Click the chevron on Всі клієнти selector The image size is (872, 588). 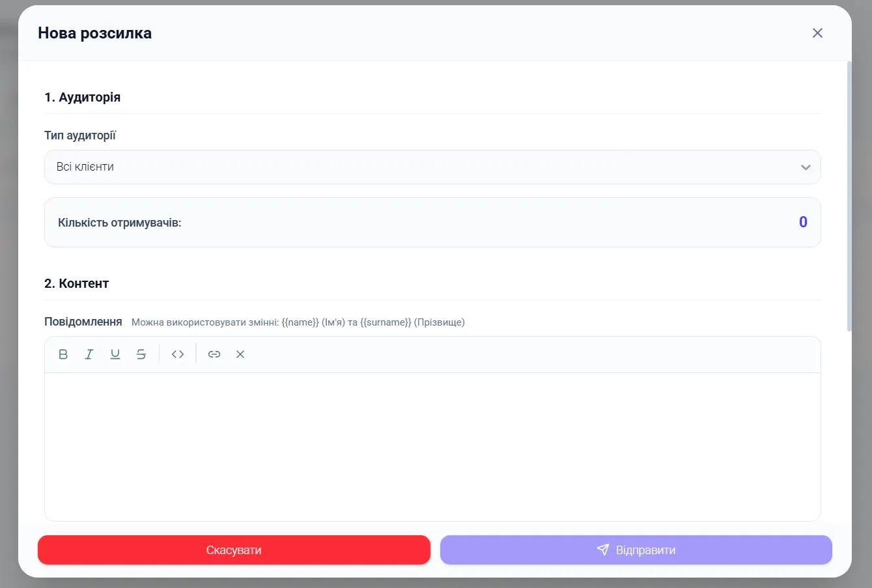point(806,167)
